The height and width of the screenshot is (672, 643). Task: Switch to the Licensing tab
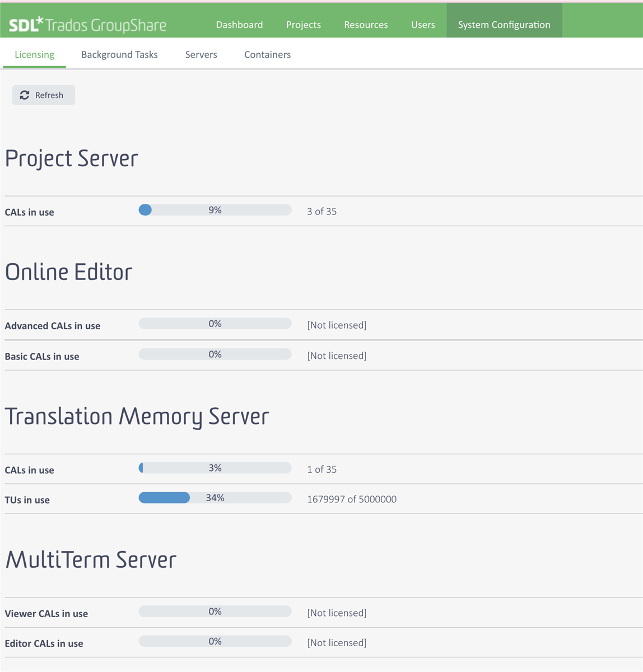pyautogui.click(x=34, y=54)
